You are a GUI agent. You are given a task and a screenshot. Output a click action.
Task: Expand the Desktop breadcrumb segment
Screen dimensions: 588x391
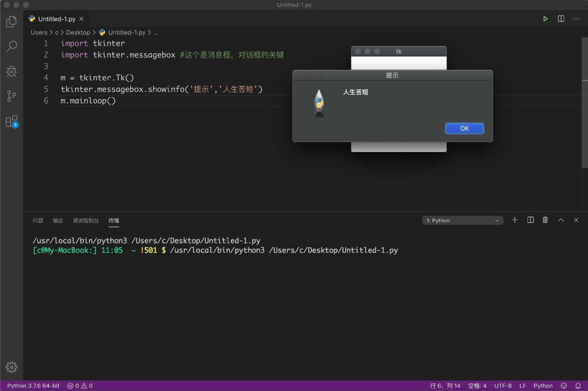click(78, 33)
